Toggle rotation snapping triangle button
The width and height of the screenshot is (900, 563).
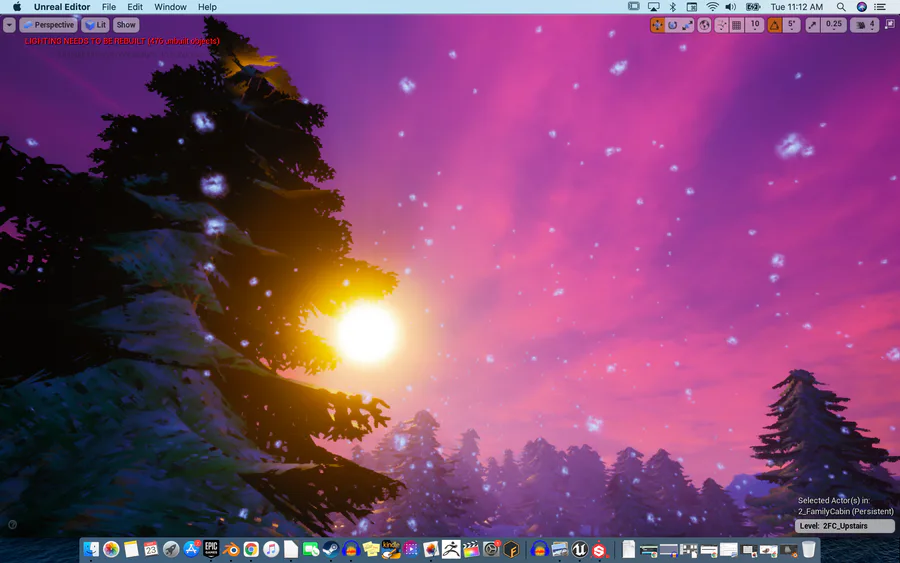(774, 25)
